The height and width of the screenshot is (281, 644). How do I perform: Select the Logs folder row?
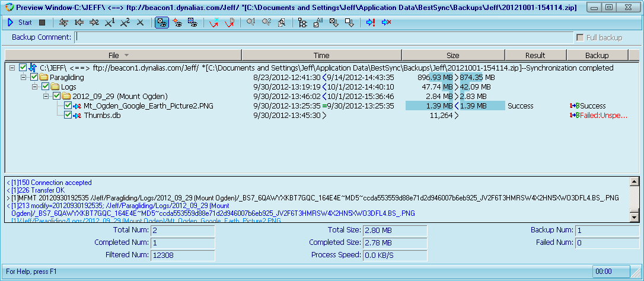[69, 87]
